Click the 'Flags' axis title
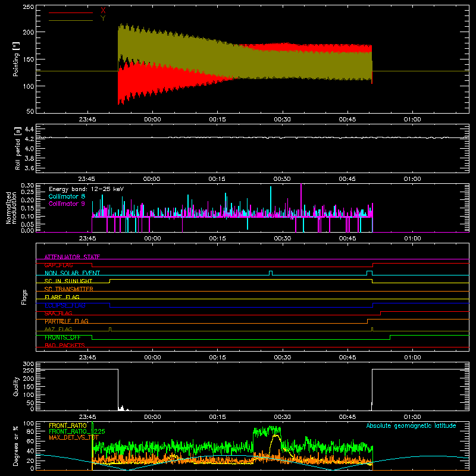The height and width of the screenshot is (476, 476). pos(24,297)
